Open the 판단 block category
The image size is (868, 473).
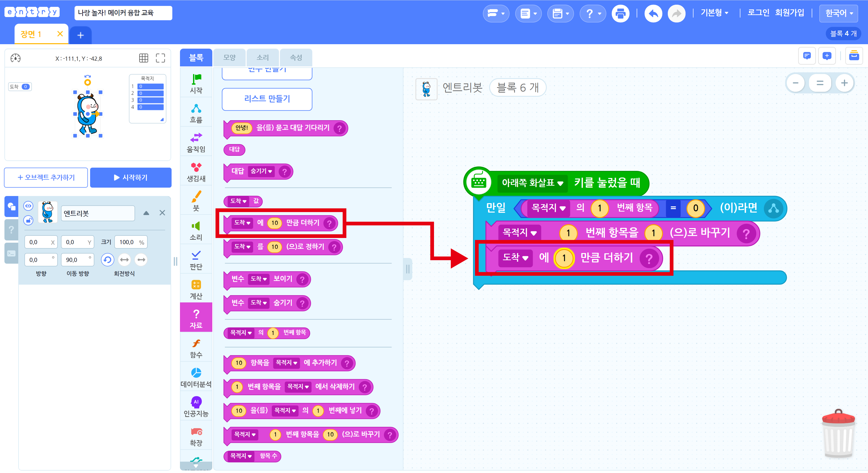(x=196, y=259)
